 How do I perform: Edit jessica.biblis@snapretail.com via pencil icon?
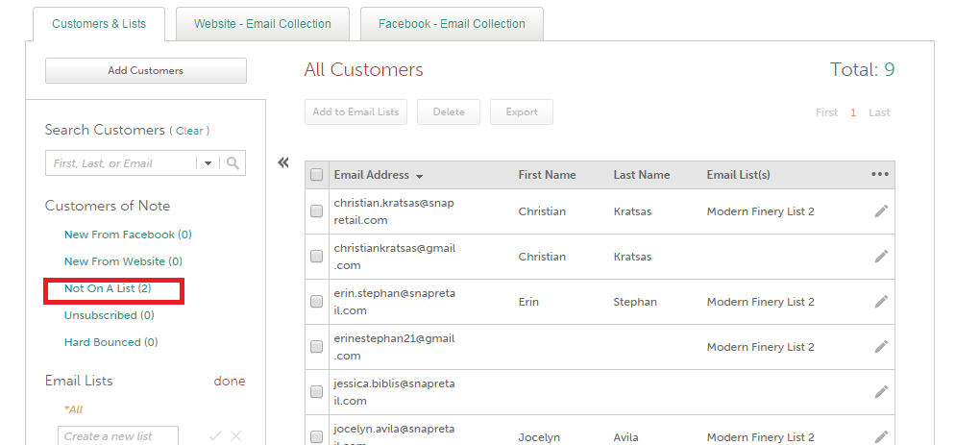tap(881, 392)
